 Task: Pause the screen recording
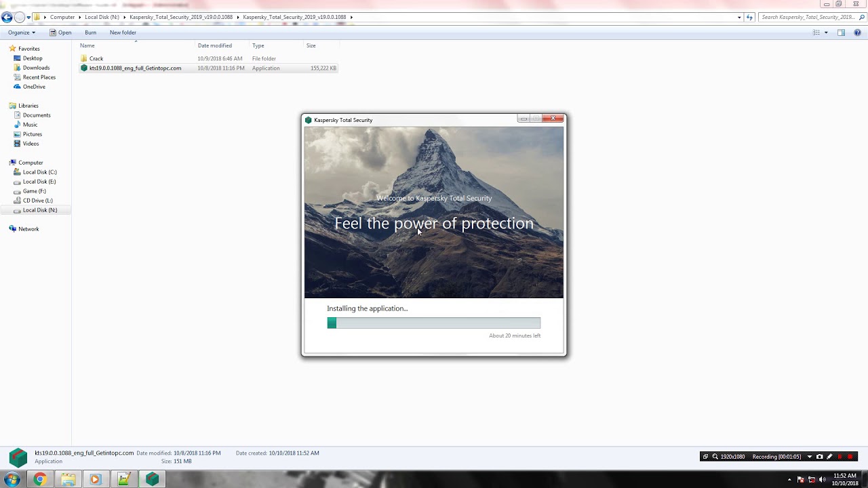coord(840,457)
